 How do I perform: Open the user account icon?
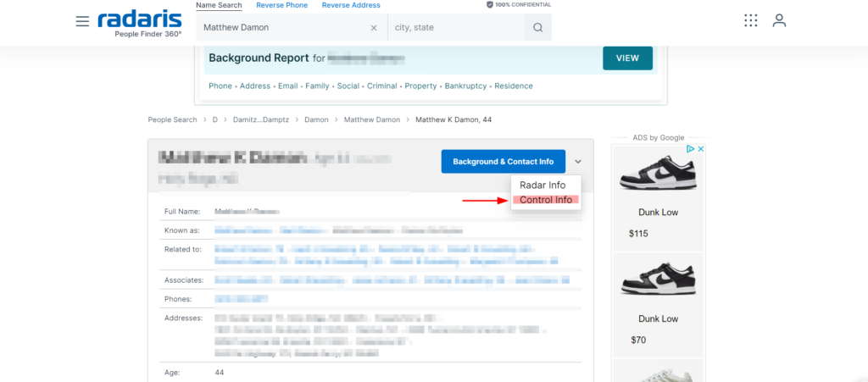coord(780,21)
